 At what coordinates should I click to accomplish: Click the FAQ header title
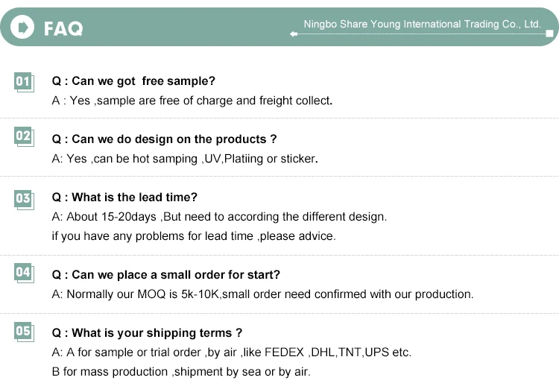click(x=63, y=28)
